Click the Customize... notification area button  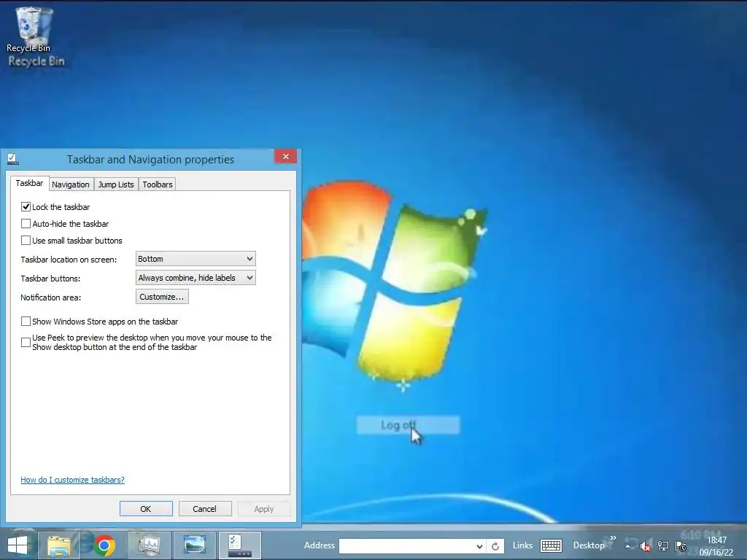coord(162,297)
